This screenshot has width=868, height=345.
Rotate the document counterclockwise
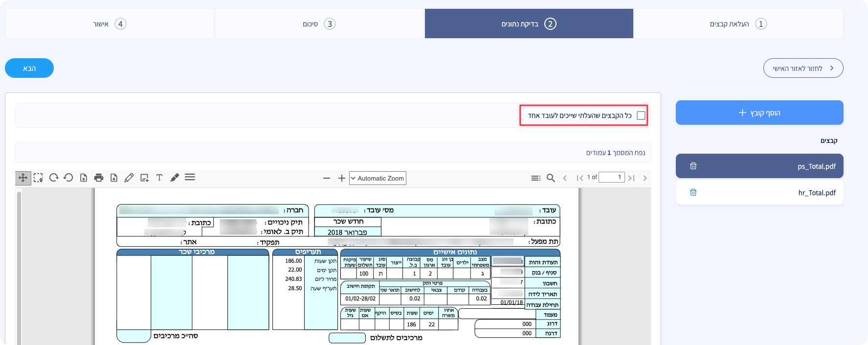[x=68, y=178]
